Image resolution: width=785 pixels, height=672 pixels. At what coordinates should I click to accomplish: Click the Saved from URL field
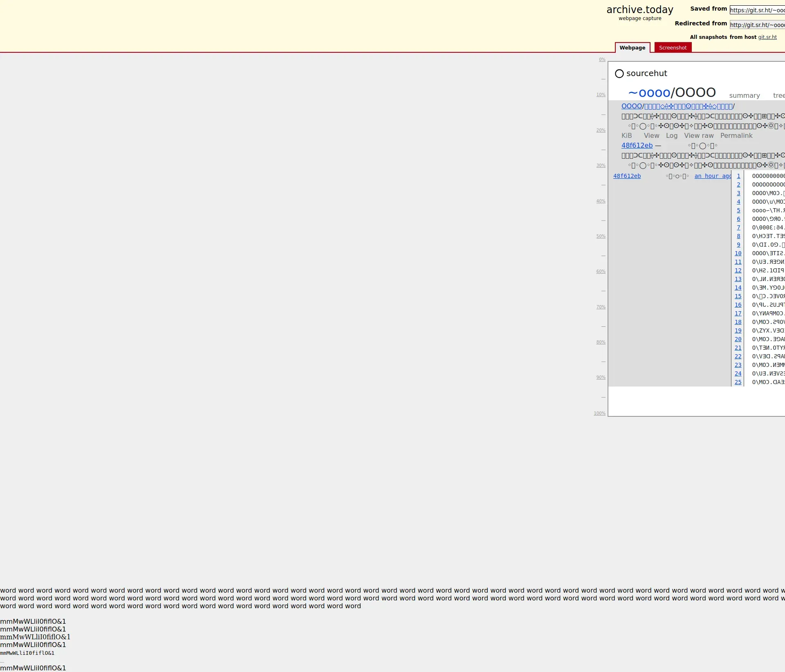coord(757,10)
